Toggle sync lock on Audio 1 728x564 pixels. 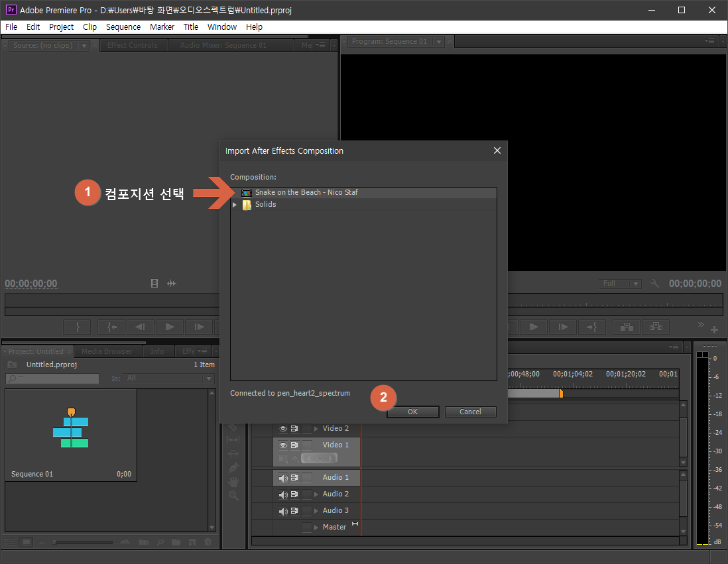click(x=294, y=477)
